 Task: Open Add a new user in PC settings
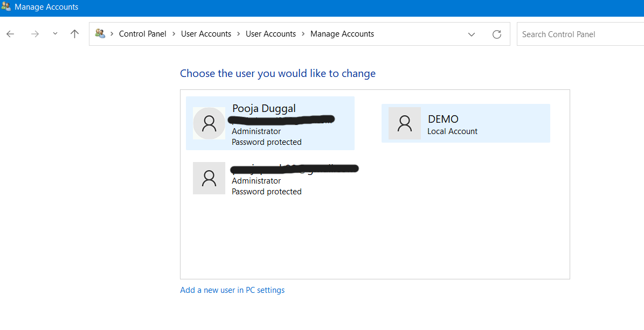232,290
